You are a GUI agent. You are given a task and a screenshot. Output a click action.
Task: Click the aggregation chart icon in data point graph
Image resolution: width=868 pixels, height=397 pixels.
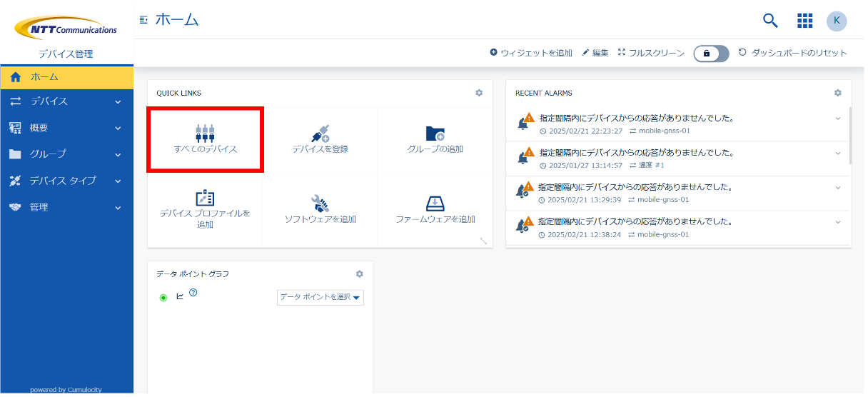point(180,296)
